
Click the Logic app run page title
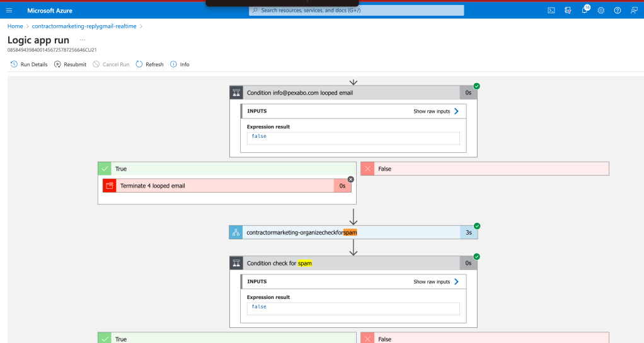coord(38,40)
